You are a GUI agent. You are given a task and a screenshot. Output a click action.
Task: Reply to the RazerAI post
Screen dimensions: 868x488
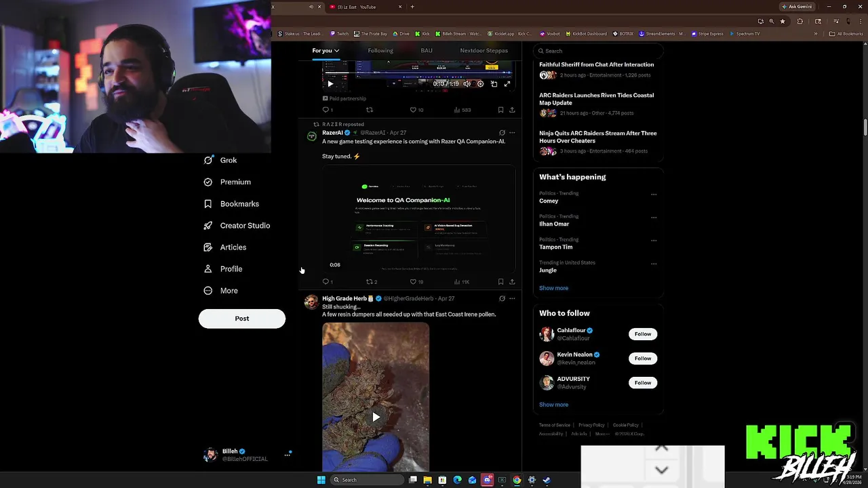327,282
